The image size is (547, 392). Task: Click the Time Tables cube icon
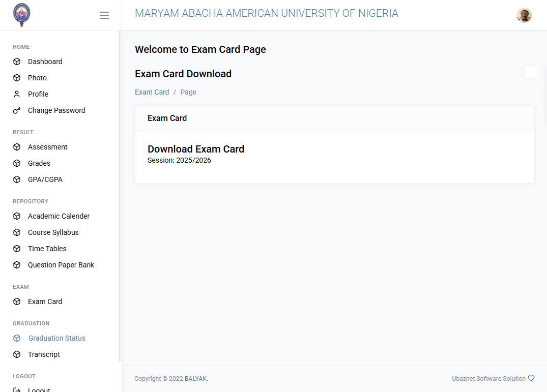(17, 249)
